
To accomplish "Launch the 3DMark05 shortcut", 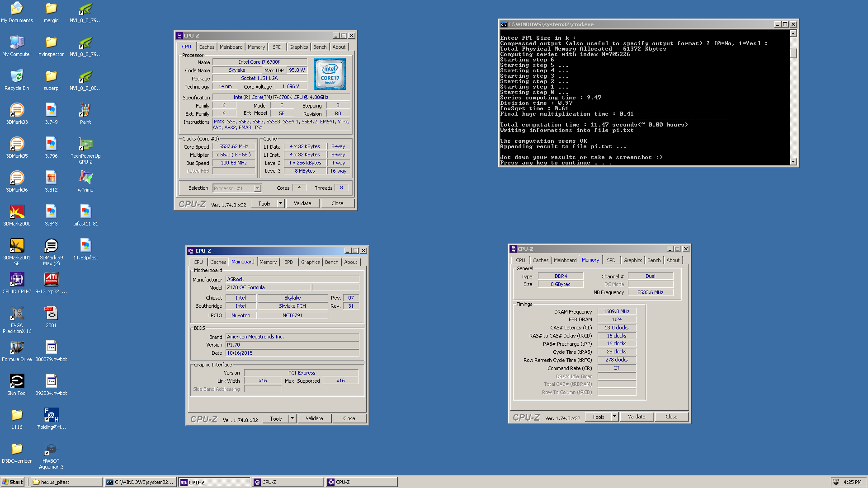I will (17, 148).
